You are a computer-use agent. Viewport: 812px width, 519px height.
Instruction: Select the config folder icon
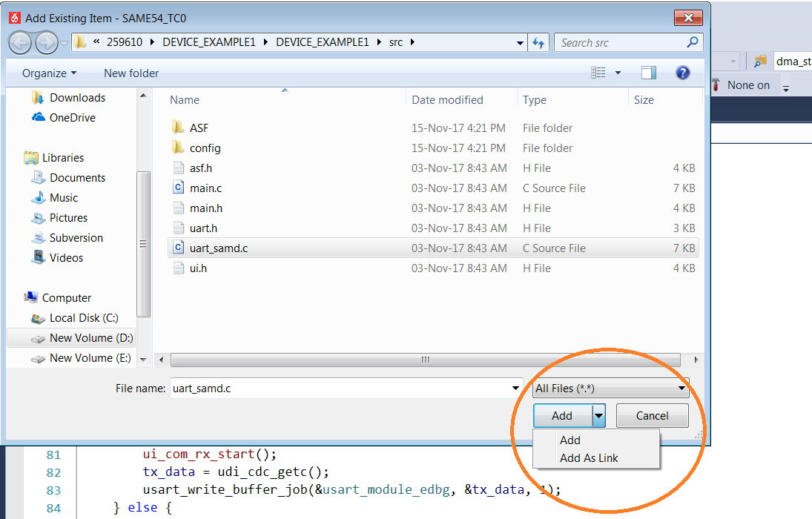(x=178, y=148)
